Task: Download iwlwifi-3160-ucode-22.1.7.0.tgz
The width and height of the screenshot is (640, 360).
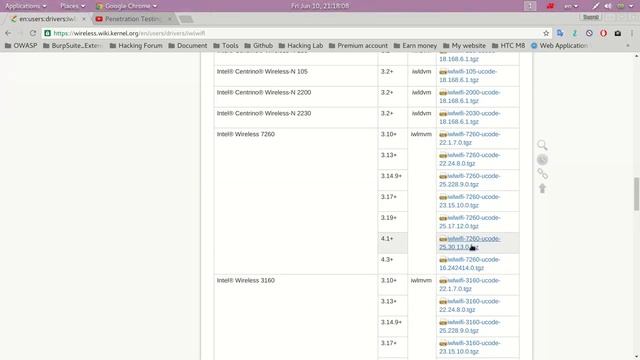Action: [470, 284]
